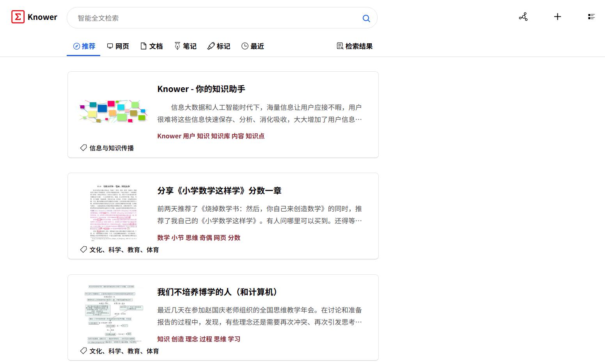Open article 分享《小学数学这样学》分数一章
This screenshot has width=605, height=364.
(219, 191)
